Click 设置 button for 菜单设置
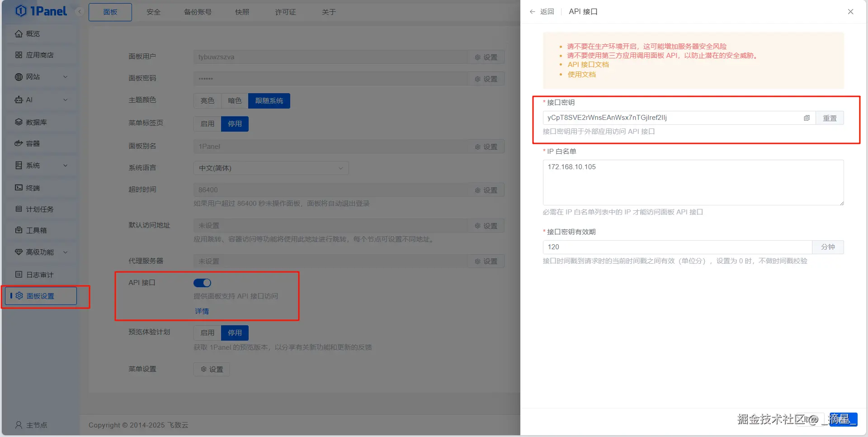The width and height of the screenshot is (868, 437). pyautogui.click(x=212, y=369)
